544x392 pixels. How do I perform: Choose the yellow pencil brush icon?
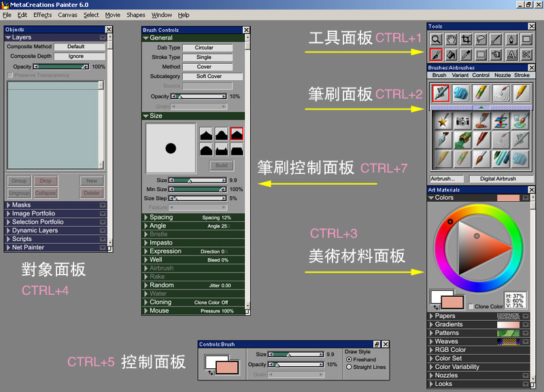522,93
